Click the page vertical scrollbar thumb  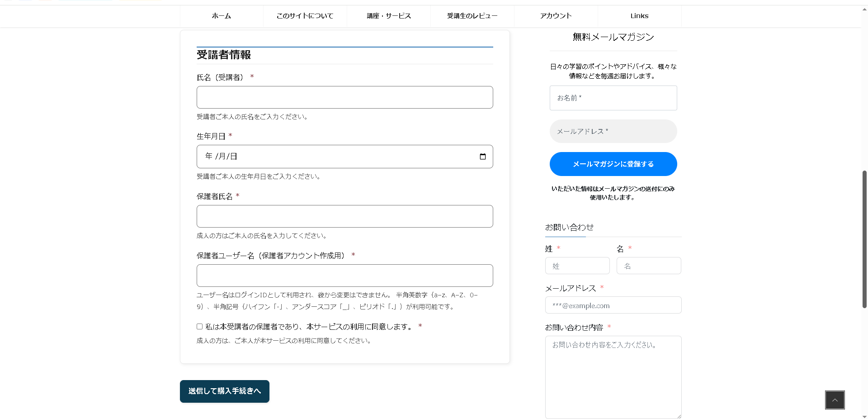point(864,239)
